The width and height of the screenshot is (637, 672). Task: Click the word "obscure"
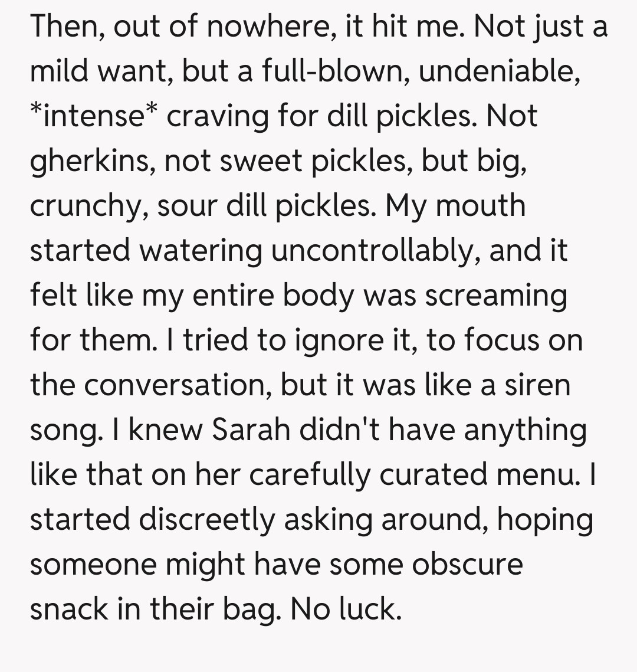coord(467,565)
